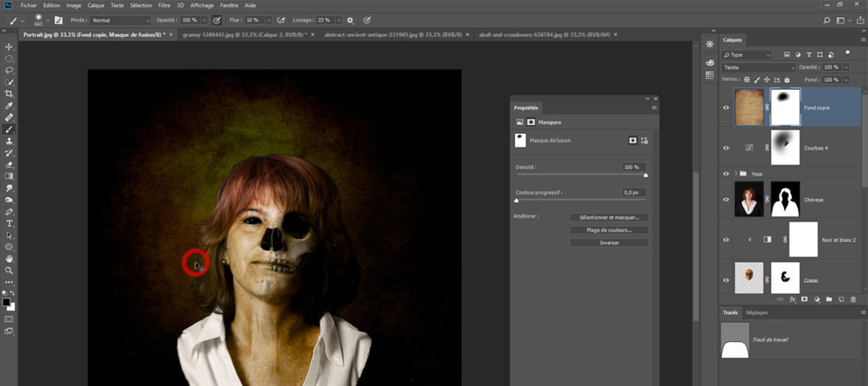This screenshot has width=868, height=386.
Task: Click the Inverser button
Action: pyautogui.click(x=608, y=243)
